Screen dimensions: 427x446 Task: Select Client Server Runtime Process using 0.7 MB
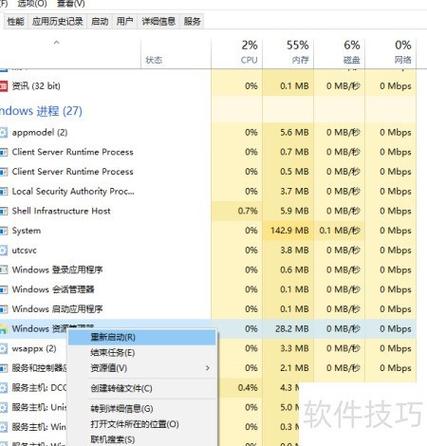(x=208, y=152)
